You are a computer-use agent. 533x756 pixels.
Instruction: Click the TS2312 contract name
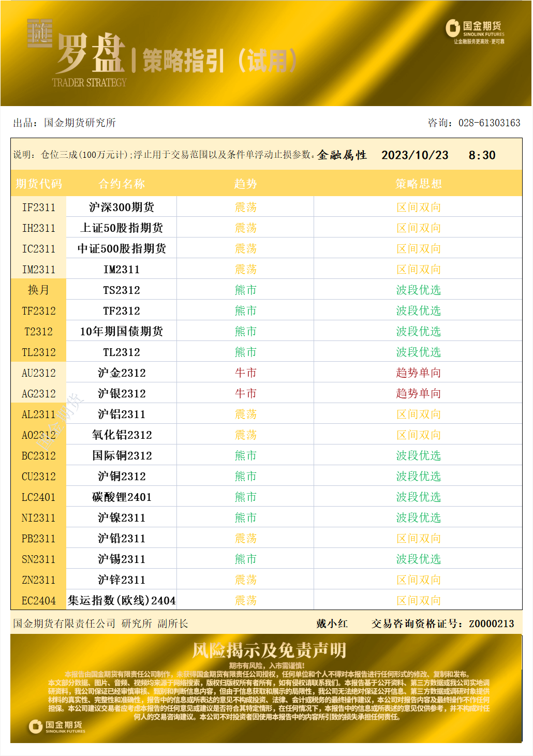(x=122, y=290)
